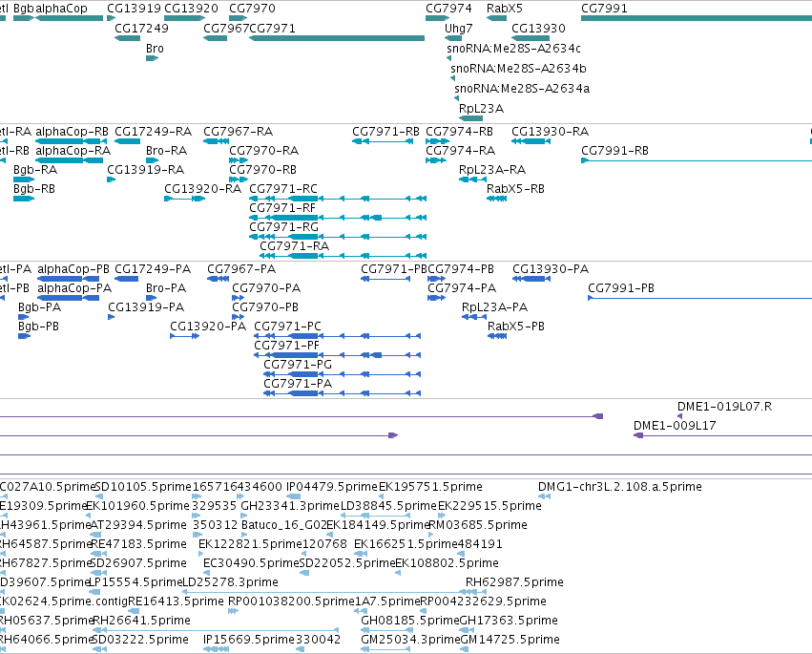This screenshot has height=654, width=812.
Task: Click the LD25278.3prime EST label
Action: [231, 583]
